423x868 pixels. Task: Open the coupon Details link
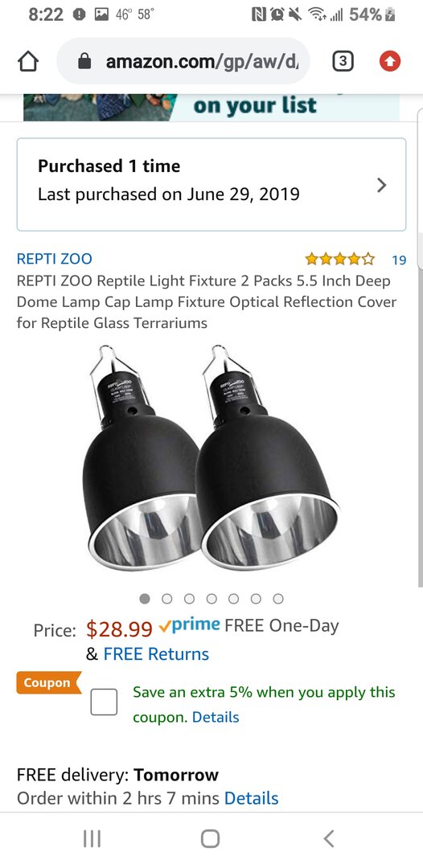(216, 717)
